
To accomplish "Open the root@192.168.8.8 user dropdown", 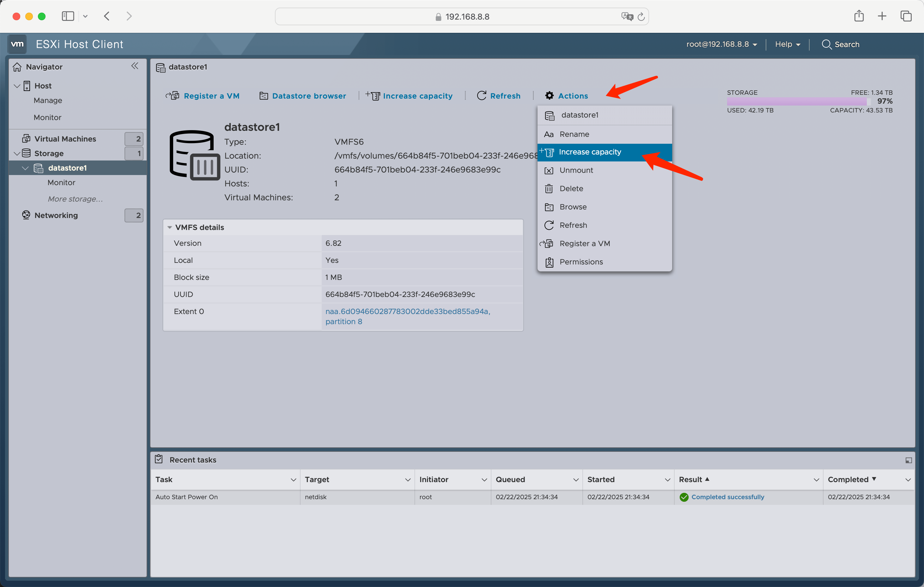I will [x=721, y=44].
